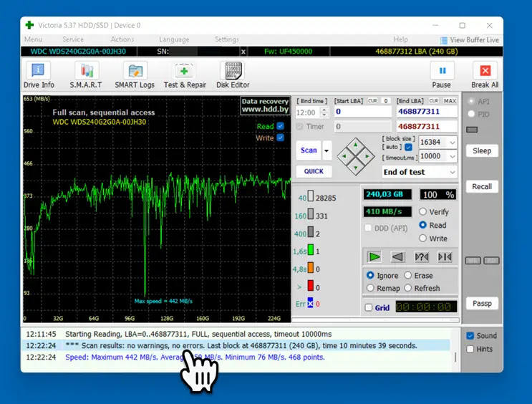Click the orange 4,8s block swatch

click(x=311, y=268)
